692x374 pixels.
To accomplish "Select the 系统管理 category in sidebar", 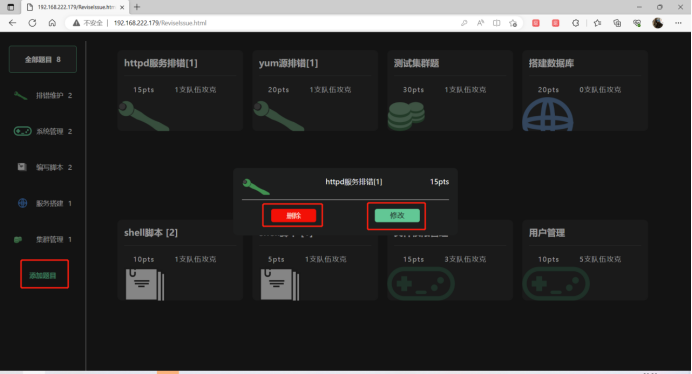I will 43,131.
